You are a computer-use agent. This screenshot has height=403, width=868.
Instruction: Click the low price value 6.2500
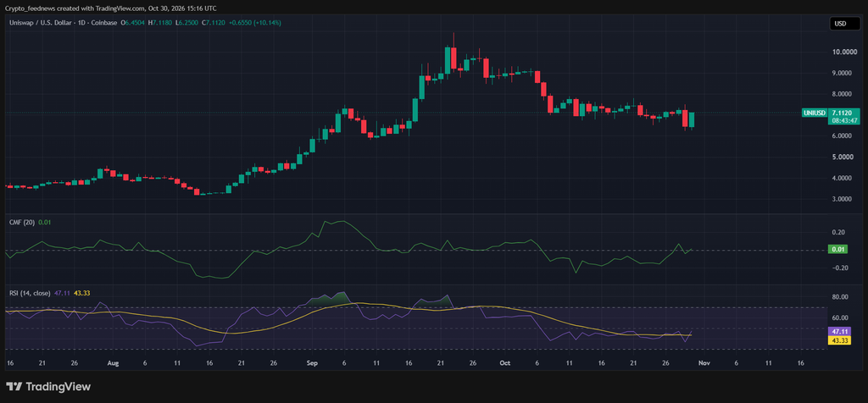coord(188,23)
